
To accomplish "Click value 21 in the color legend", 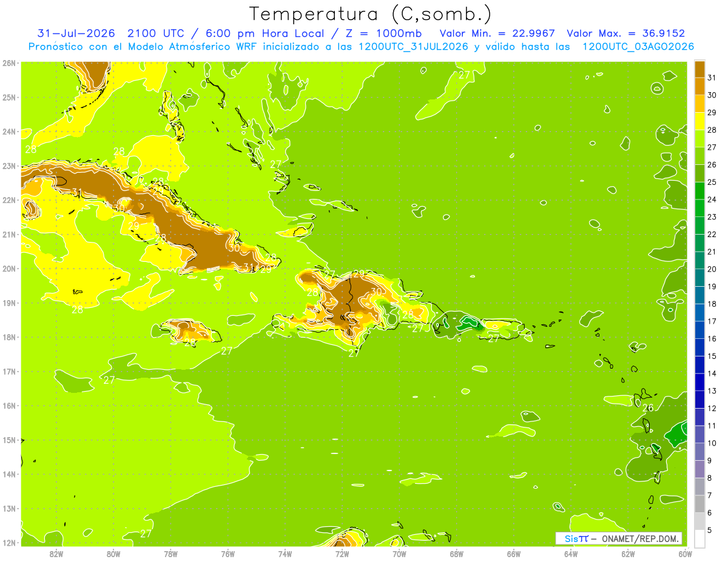I will (712, 252).
